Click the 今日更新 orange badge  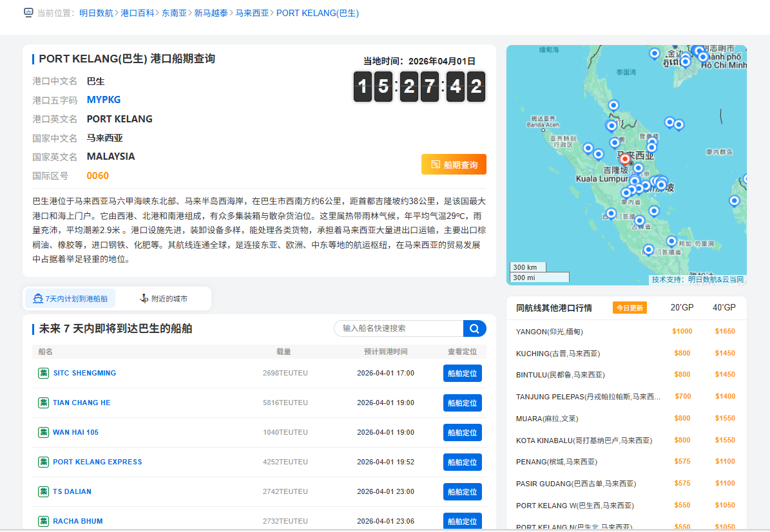coord(629,308)
